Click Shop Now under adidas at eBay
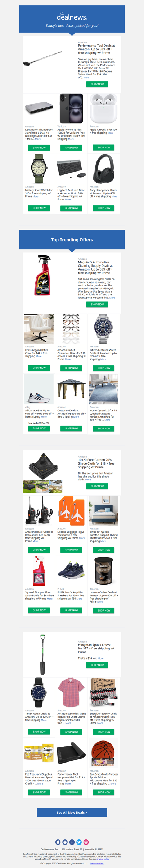Viewport: 144px width, 868px height. coord(39,428)
